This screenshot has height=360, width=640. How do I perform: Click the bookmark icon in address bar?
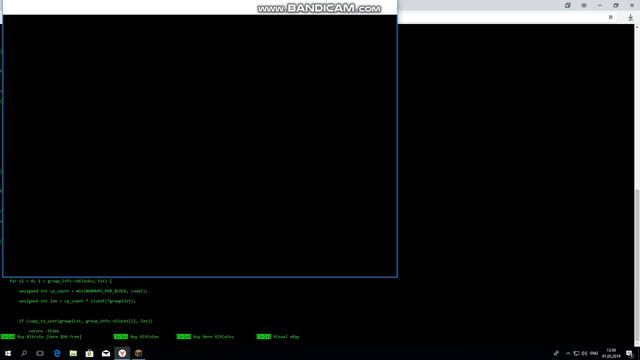pos(611,18)
